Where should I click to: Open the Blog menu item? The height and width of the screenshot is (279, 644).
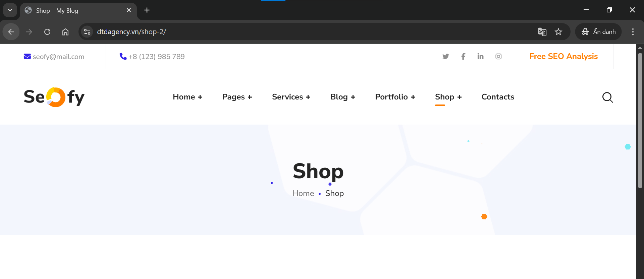pos(342,97)
